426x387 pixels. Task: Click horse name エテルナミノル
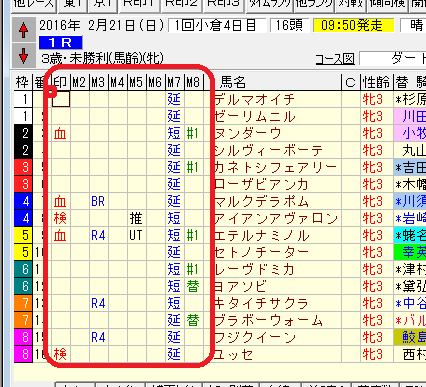pos(262,235)
